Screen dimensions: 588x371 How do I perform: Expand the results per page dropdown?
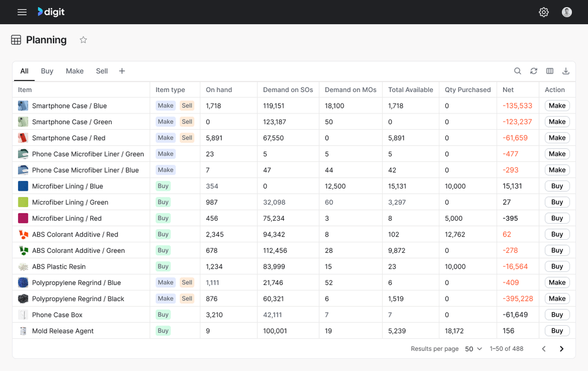474,349
